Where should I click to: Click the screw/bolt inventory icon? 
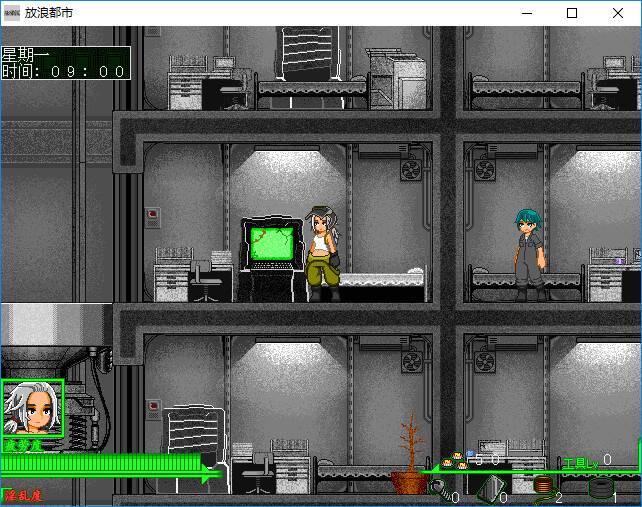pyautogui.click(x=439, y=489)
